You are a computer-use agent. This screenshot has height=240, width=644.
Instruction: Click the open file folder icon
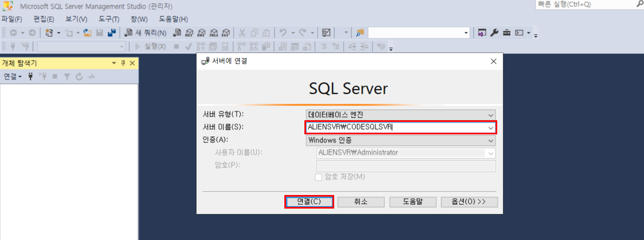pyautogui.click(x=88, y=33)
